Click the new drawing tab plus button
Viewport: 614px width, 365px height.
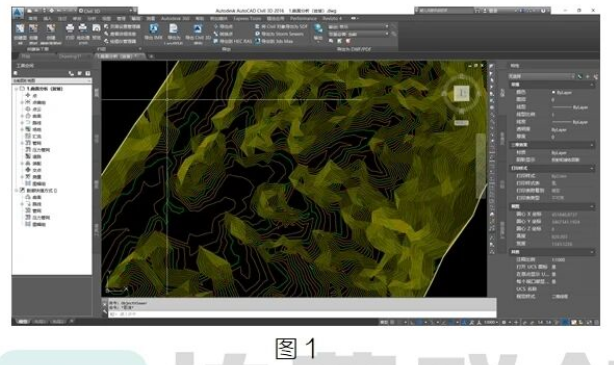coord(151,56)
